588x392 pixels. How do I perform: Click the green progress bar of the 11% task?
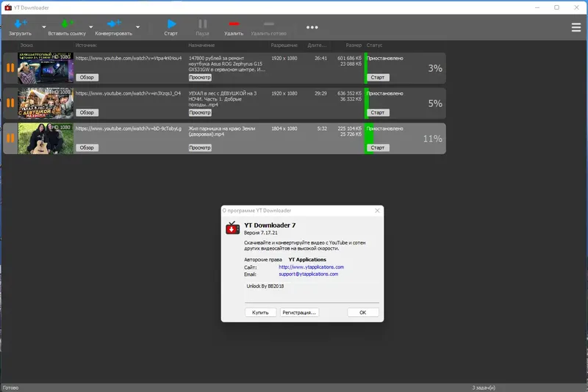369,138
